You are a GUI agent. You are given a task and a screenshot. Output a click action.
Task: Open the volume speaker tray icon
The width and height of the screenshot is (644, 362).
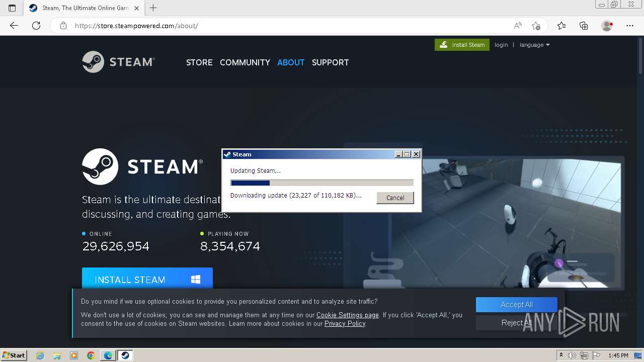click(x=572, y=355)
